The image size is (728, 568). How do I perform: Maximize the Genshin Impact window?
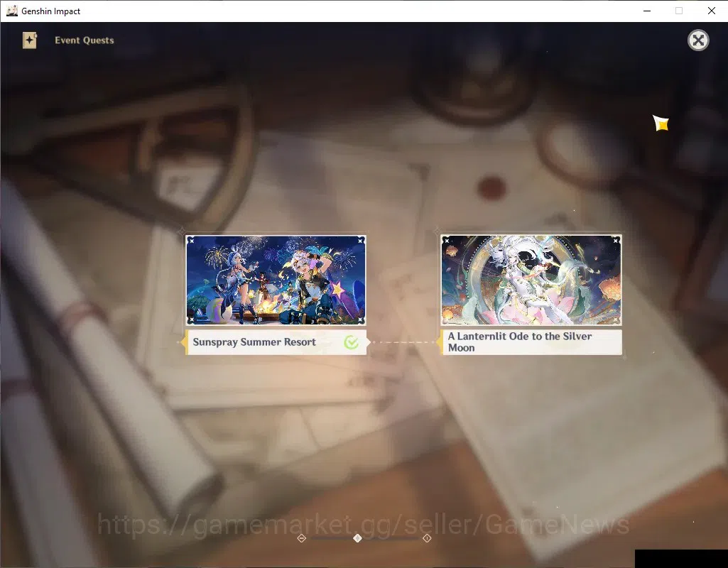pos(679,11)
